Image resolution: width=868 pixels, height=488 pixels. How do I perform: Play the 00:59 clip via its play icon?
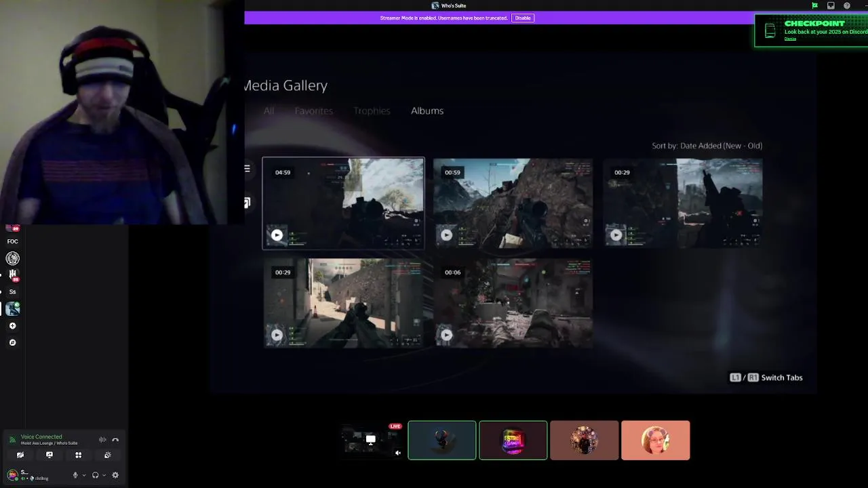pos(446,235)
